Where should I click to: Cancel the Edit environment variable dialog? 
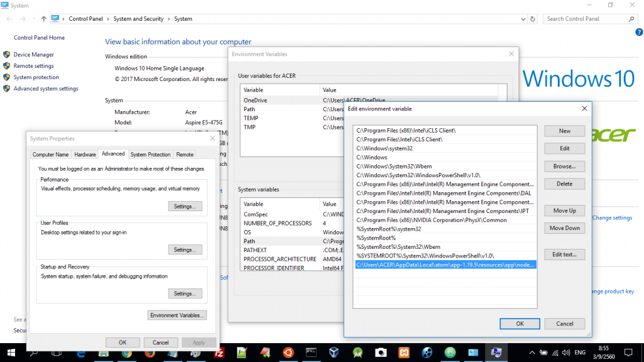pos(565,324)
